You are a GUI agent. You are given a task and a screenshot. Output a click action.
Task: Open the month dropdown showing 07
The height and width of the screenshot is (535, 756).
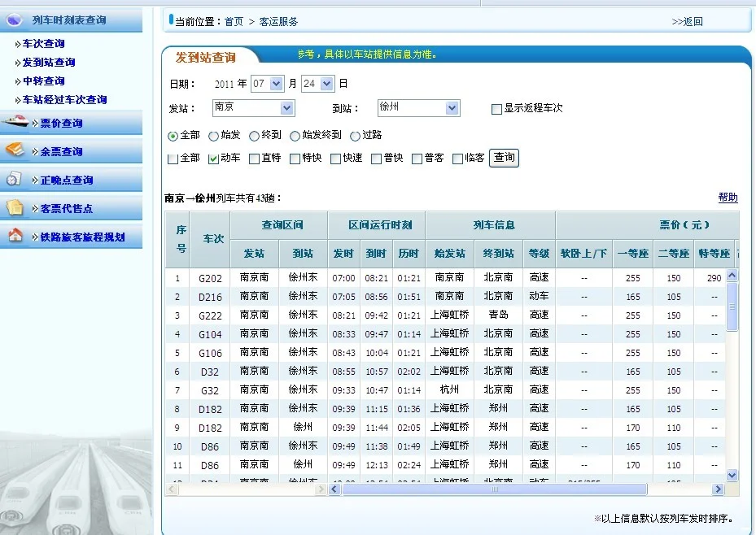(x=269, y=83)
